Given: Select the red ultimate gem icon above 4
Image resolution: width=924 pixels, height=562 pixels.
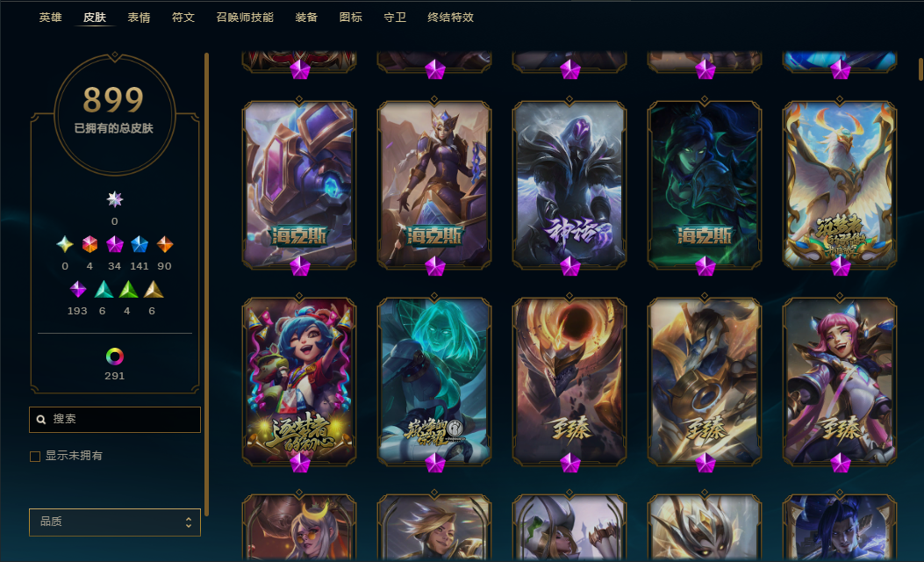Looking at the screenshot, I should 90,243.
